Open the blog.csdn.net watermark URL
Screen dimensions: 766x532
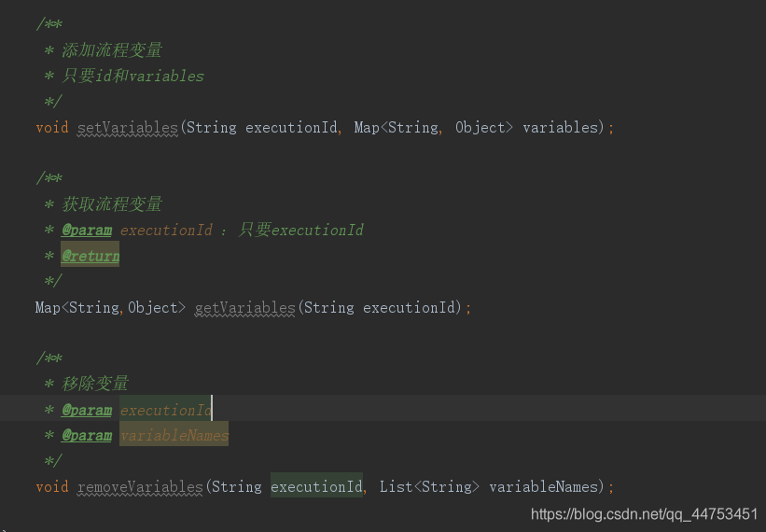[644, 514]
